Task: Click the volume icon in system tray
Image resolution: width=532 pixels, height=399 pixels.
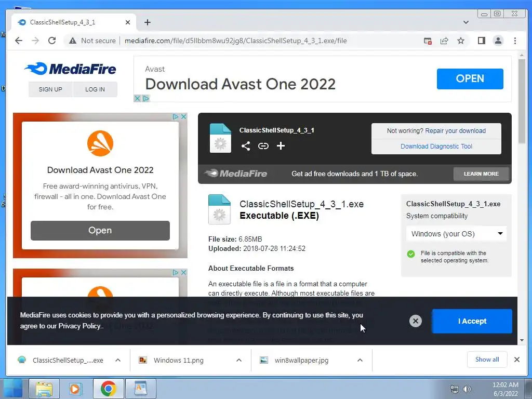Action: (x=467, y=389)
